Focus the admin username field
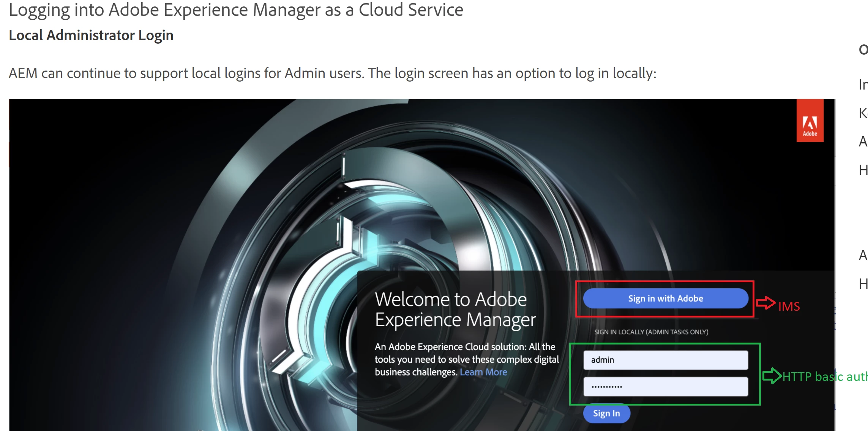Screen dimensions: 868x431 pos(665,360)
